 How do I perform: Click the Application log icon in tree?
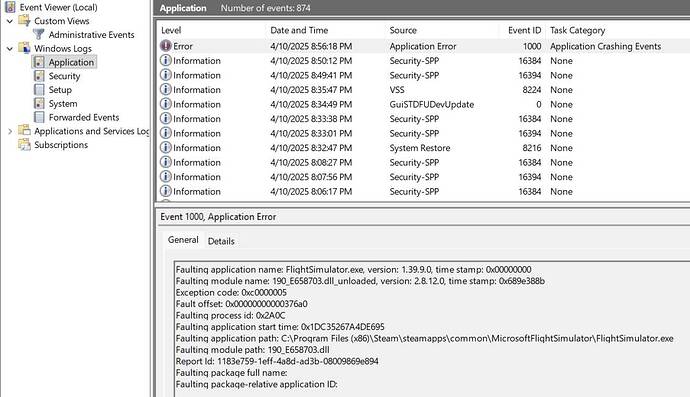(x=39, y=62)
